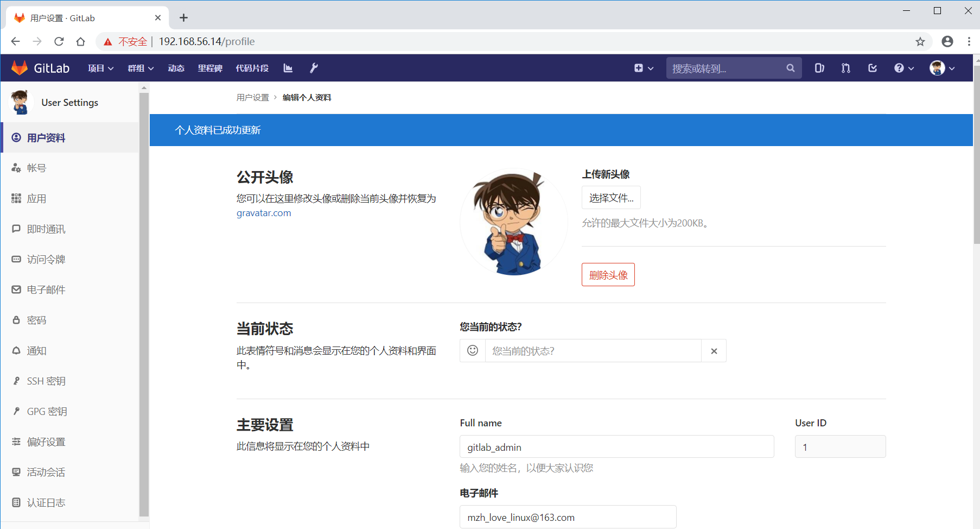Viewport: 980px width, 529px height.
Task: Click the page vertical scrollbar
Action: [x=976, y=155]
